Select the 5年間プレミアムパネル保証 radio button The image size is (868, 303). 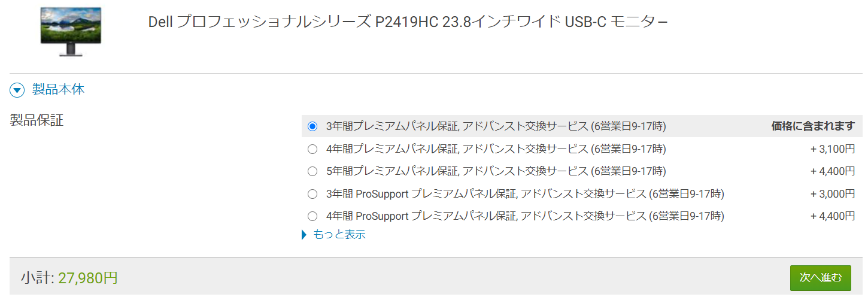tap(312, 171)
